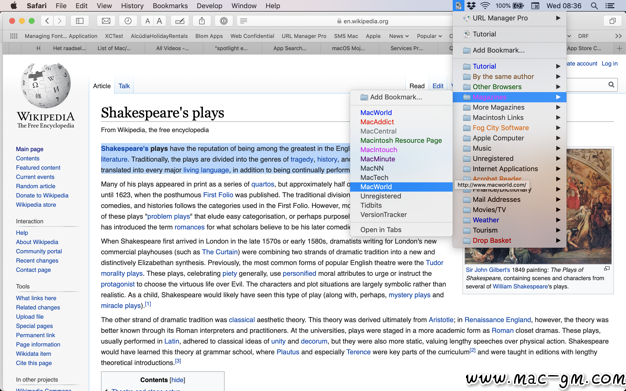626x391 pixels.
Task: Click the battery status icon
Action: [x=518, y=6]
